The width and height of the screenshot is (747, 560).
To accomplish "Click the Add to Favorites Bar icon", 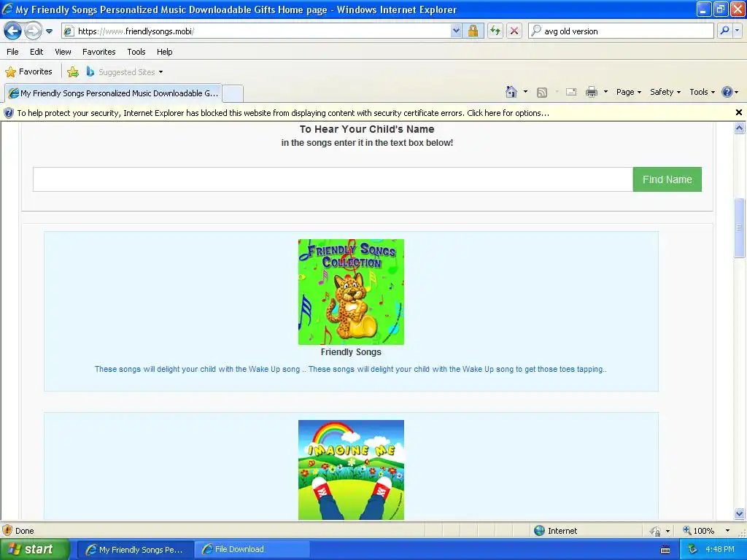I will pos(73,72).
